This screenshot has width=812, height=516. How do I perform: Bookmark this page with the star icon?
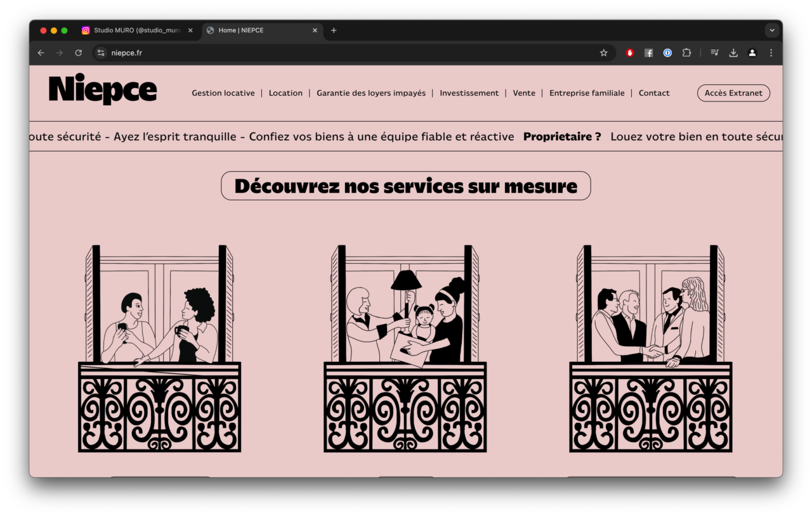(603, 53)
